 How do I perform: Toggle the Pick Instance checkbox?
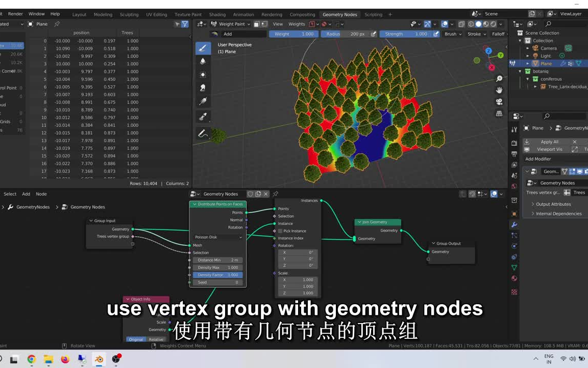(280, 231)
